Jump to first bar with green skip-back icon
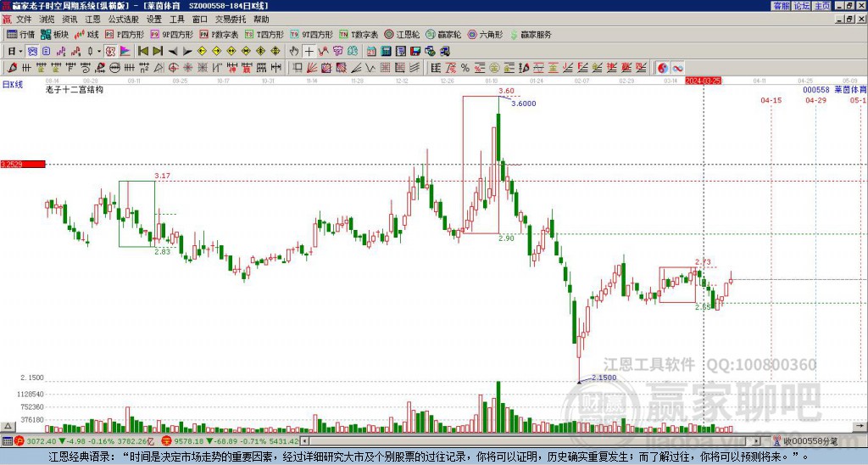This screenshot has width=868, height=465. click(142, 52)
